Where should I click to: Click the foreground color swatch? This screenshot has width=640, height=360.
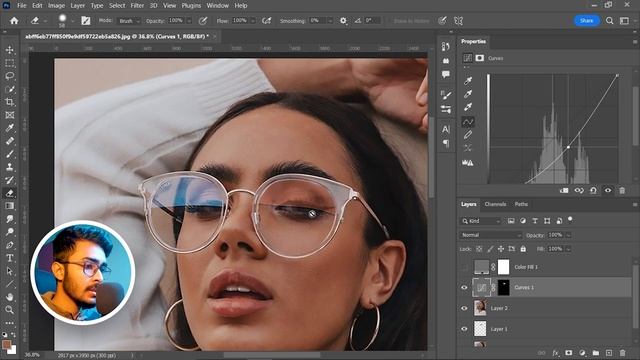point(7,344)
